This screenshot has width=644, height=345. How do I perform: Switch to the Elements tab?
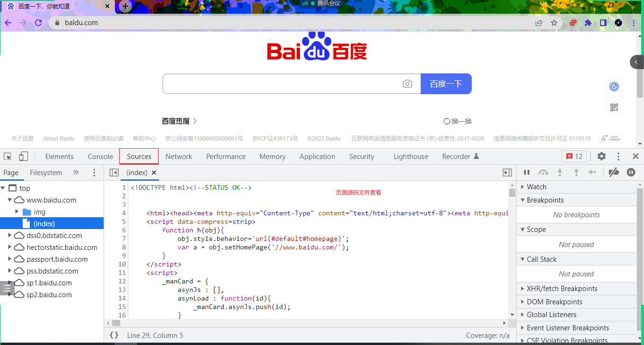point(60,156)
